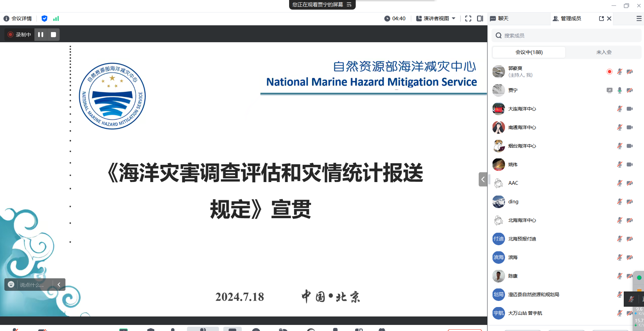Click camera icon for 烟台海洋中心
This screenshot has height=331, width=644.
click(630, 146)
